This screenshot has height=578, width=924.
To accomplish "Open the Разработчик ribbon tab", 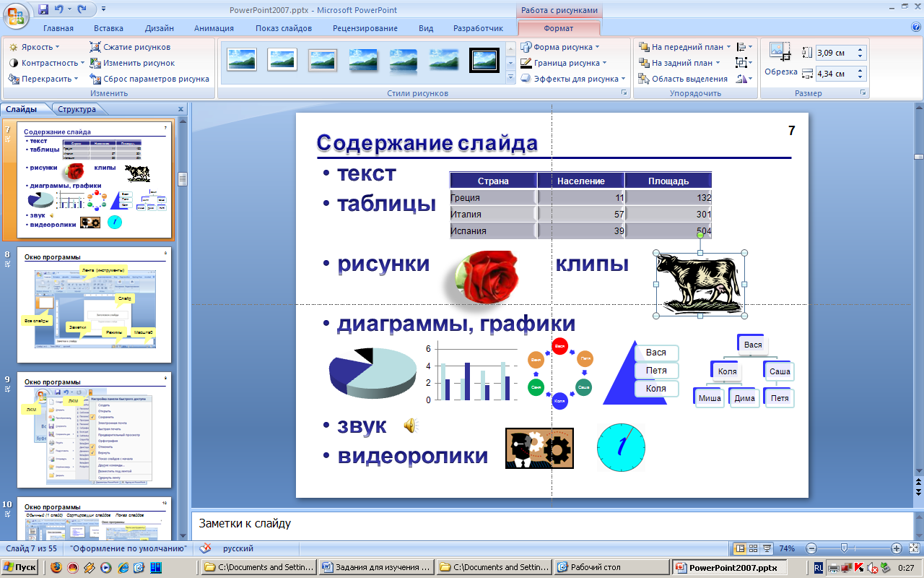I will [x=478, y=28].
